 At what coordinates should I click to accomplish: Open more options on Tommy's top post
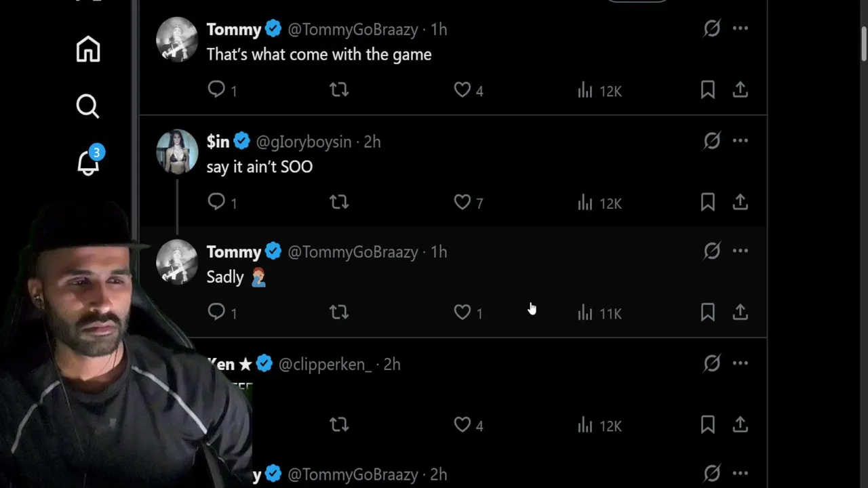741,28
